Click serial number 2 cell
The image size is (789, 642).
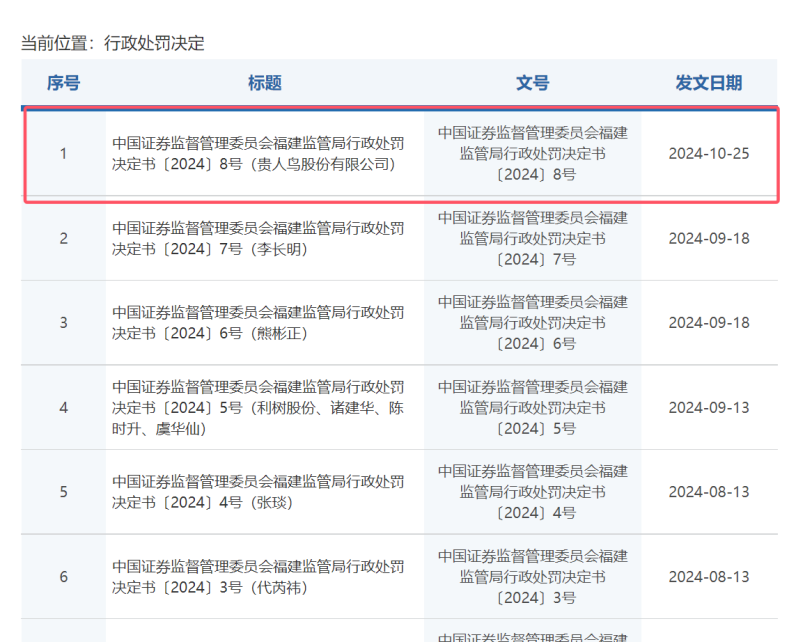click(63, 238)
